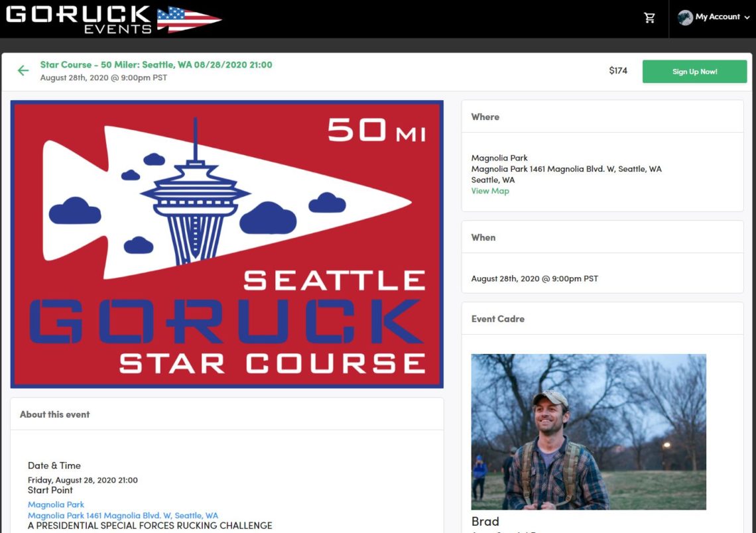The width and height of the screenshot is (756, 533).
Task: Select the Brad cadre name
Action: [x=485, y=522]
